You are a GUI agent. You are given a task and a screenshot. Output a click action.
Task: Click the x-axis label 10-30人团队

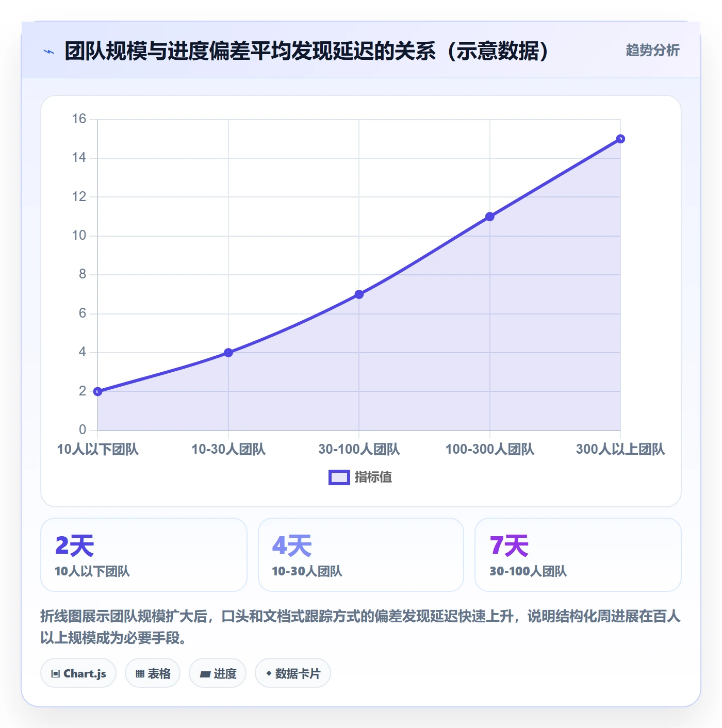click(x=228, y=449)
